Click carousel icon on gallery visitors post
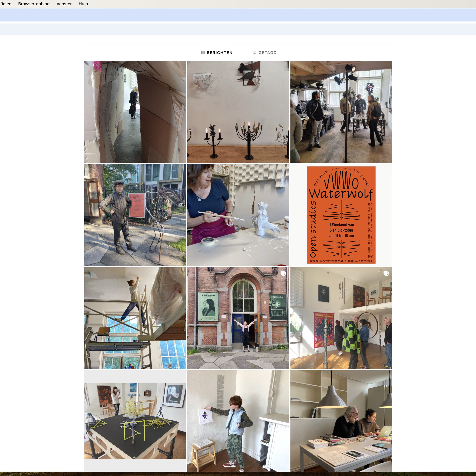Image resolution: width=476 pixels, height=476 pixels. 386,273
